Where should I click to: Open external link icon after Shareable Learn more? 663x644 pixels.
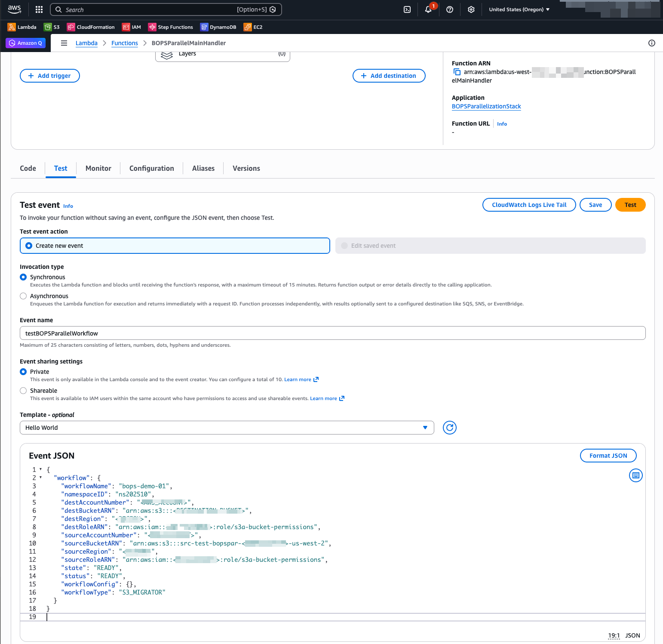click(x=342, y=398)
